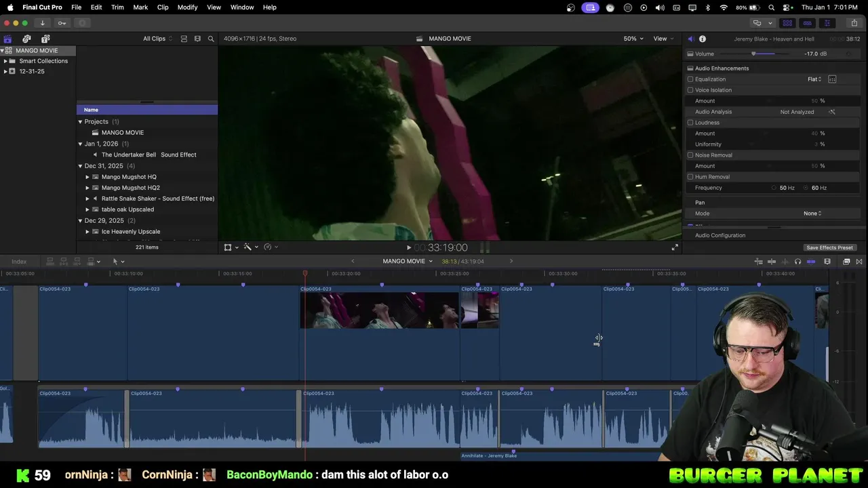
Task: Open the Pan Mode None dropdown
Action: 812,213
